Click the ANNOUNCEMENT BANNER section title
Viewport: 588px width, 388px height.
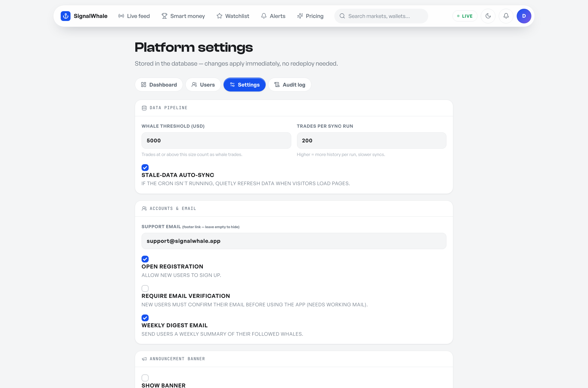[177, 359]
